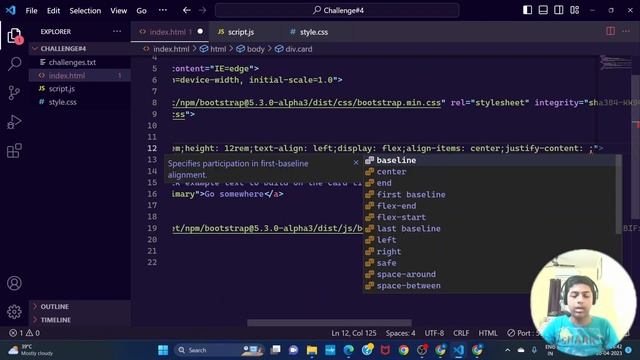Screen dimensions: 640x360
Task: Open script.js in the explorer
Action: coord(80,89)
